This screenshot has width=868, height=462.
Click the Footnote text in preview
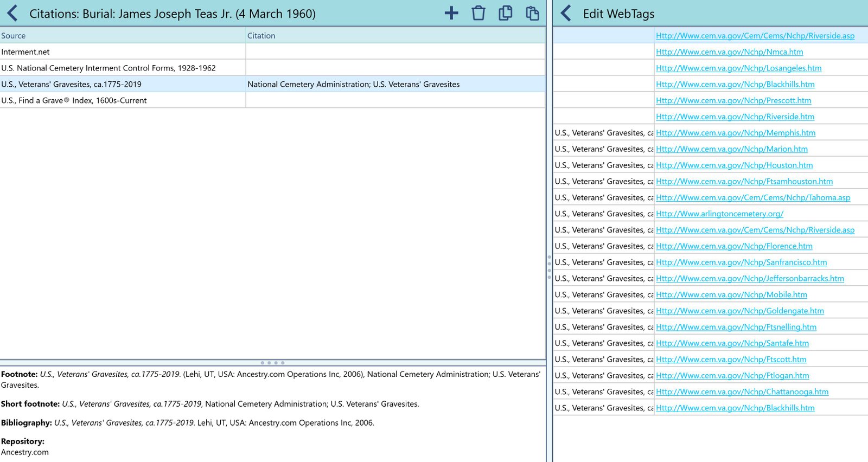271,380
